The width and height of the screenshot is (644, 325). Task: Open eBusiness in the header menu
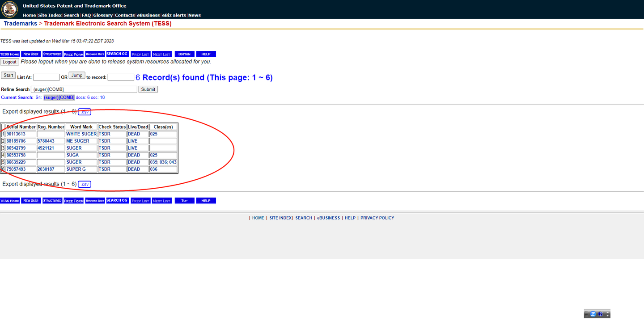[x=148, y=15]
